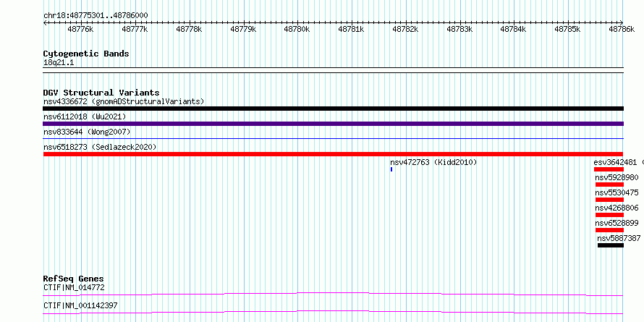Click the 48781k ruler tick label
644x322 pixels.
(351, 29)
